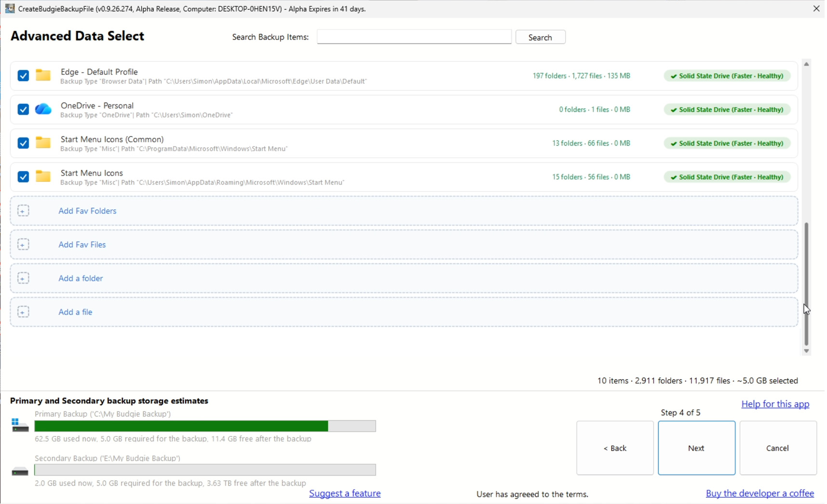Click plus icon beside Add Fav Folders
827x504 pixels.
[x=23, y=211]
